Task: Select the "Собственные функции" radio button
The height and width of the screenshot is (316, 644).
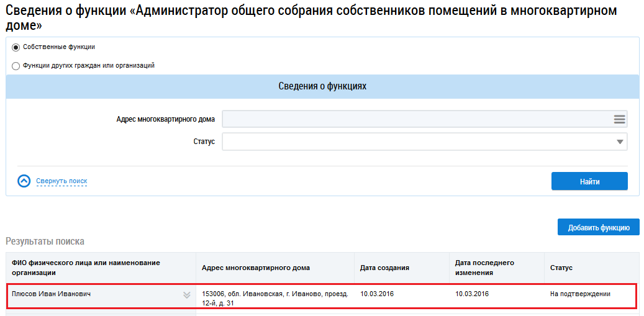Action: pyautogui.click(x=16, y=47)
